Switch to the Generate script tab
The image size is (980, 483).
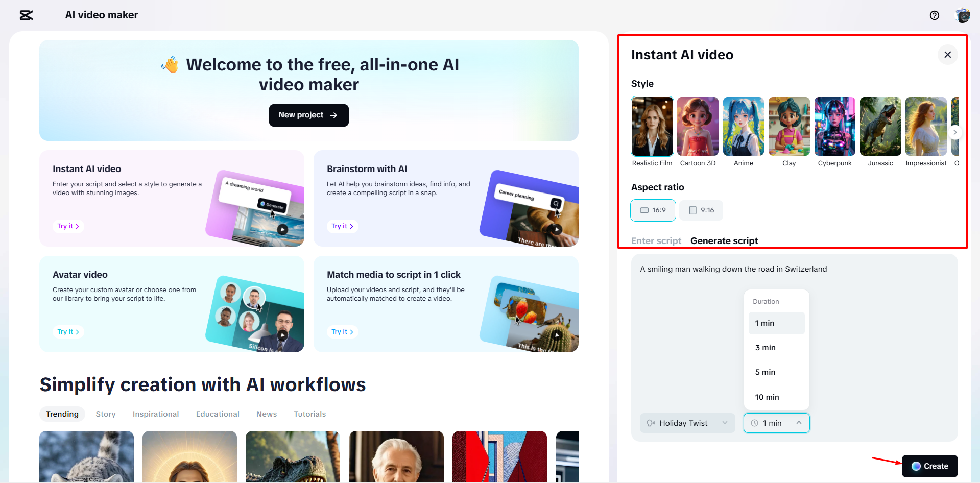click(724, 241)
